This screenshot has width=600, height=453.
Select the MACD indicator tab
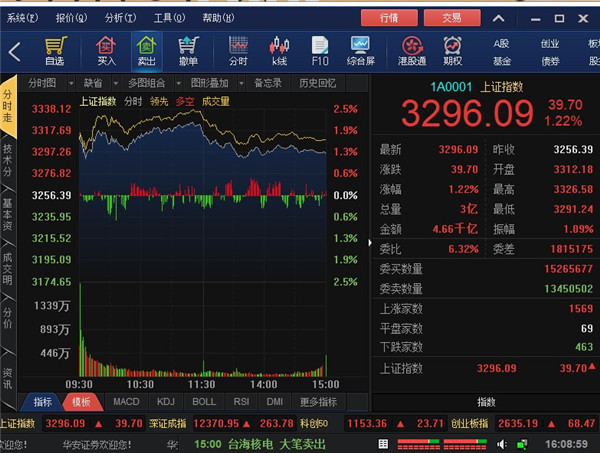(x=126, y=402)
